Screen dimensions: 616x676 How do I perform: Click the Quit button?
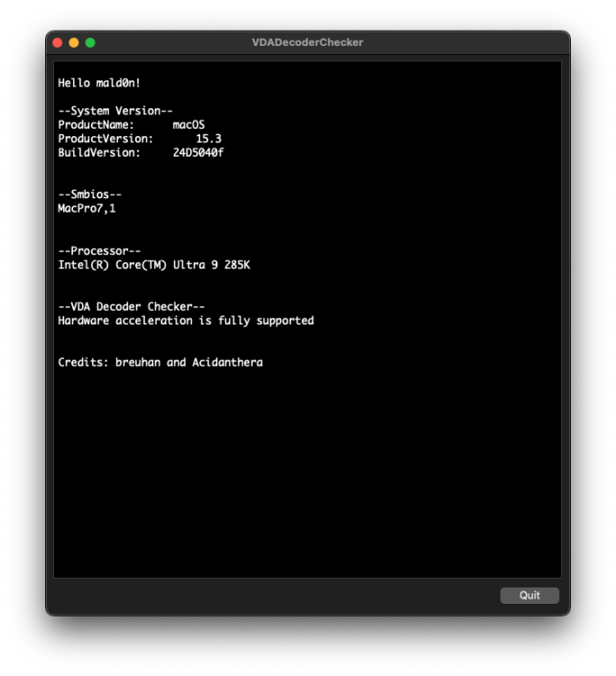coord(529,596)
